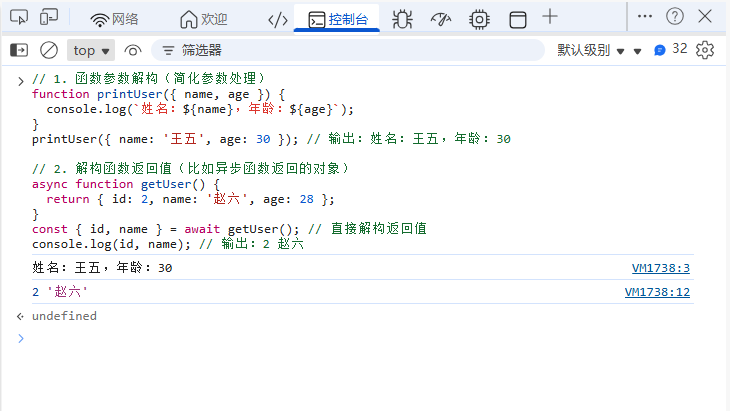
Task: Open the DevTools more options ellipsis menu
Action: coord(645,17)
